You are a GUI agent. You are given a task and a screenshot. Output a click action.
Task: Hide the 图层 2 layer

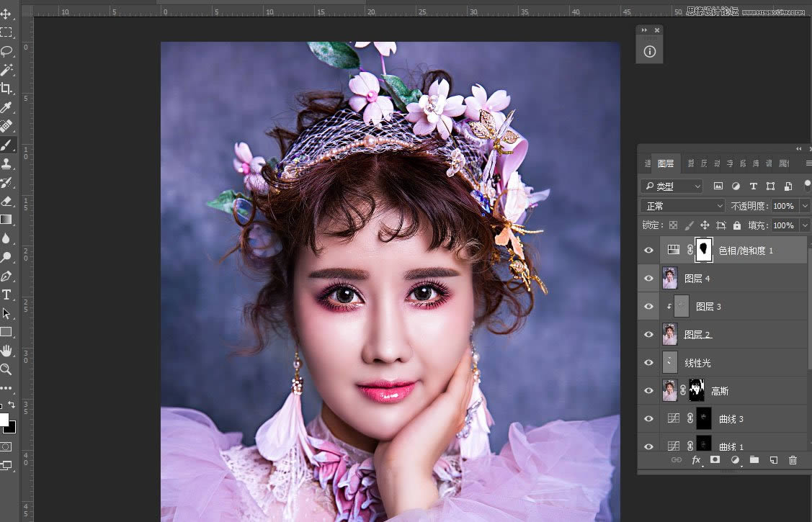click(x=648, y=334)
